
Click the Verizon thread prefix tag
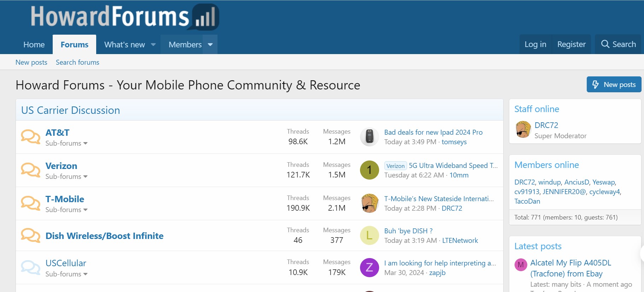395,166
